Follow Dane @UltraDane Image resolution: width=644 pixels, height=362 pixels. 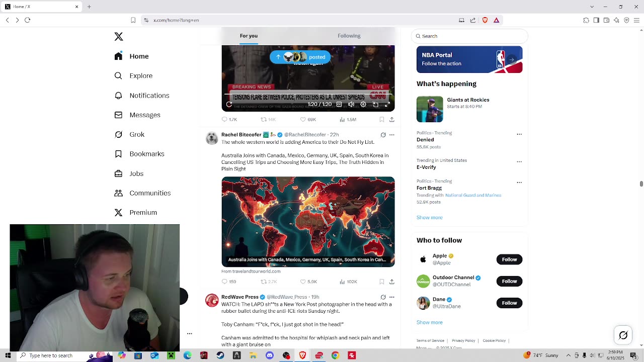point(509,303)
